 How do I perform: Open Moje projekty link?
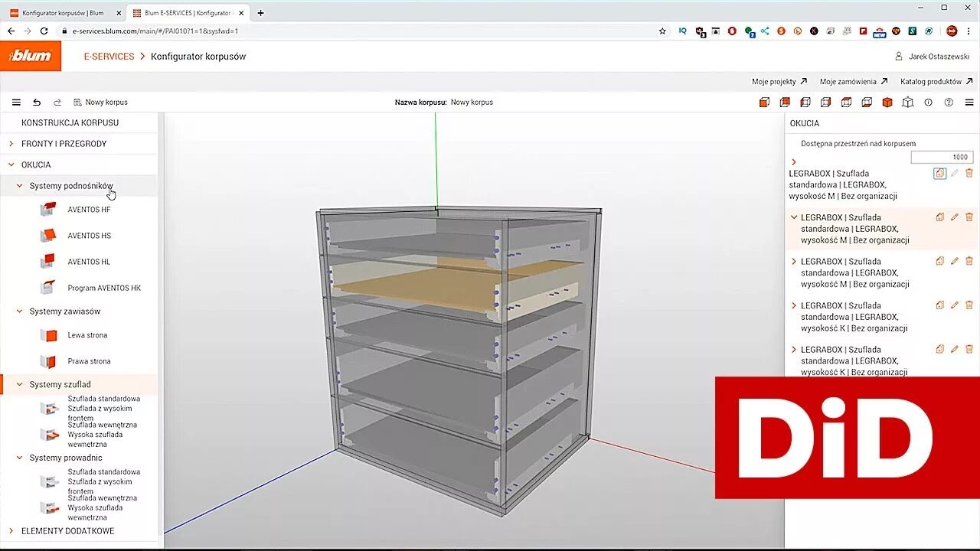coord(779,81)
